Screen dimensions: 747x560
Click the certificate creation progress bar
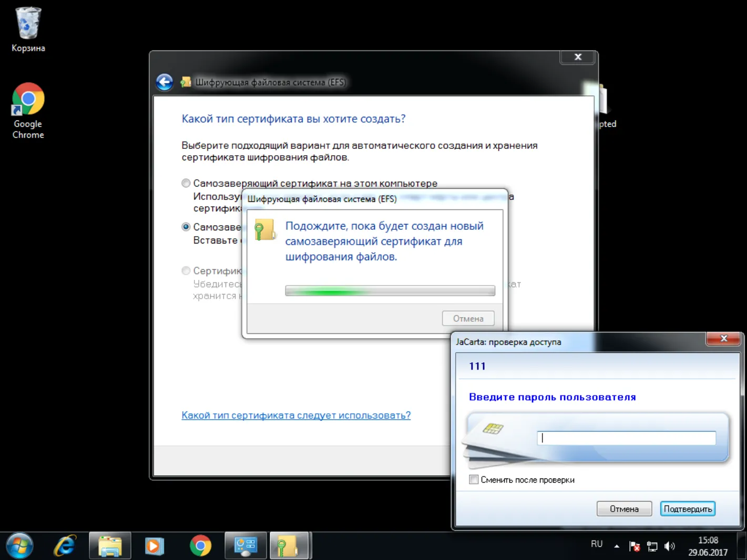click(x=390, y=291)
